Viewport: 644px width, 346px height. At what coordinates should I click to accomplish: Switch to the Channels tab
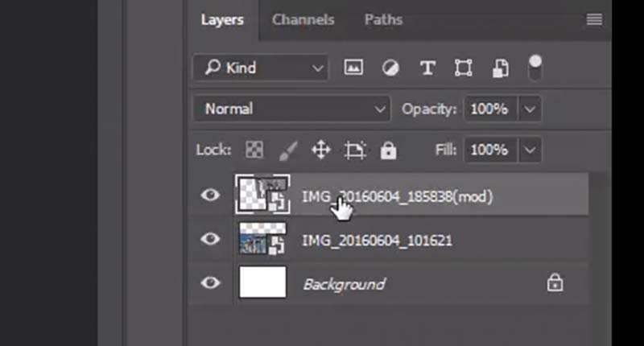pyautogui.click(x=303, y=19)
